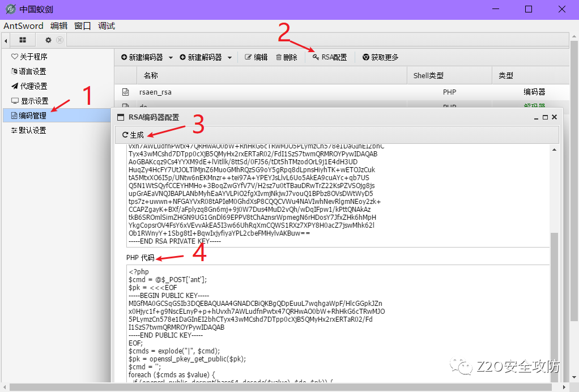This screenshot has height=392, width=579.
Task: Click the dialog's vertical scrollbar thumb
Action: click(554, 308)
